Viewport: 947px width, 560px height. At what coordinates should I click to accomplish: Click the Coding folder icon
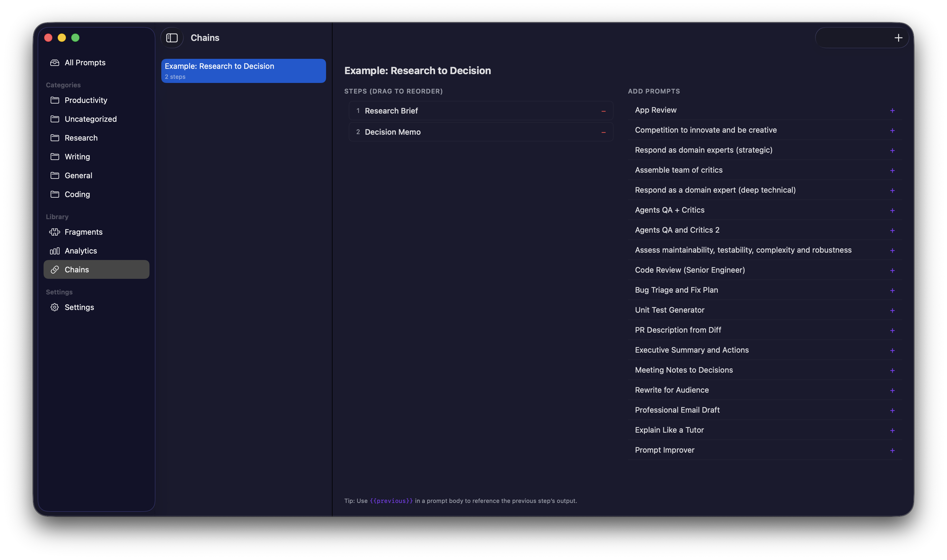coord(55,194)
